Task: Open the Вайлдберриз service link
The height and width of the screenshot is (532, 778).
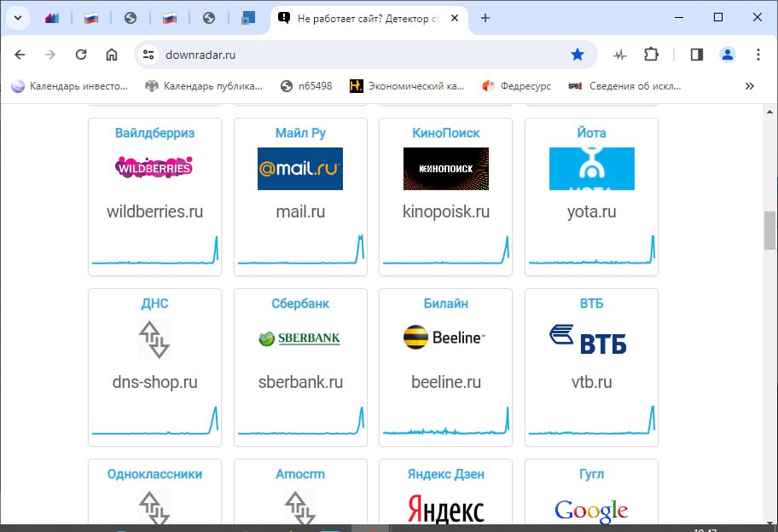Action: tap(154, 133)
